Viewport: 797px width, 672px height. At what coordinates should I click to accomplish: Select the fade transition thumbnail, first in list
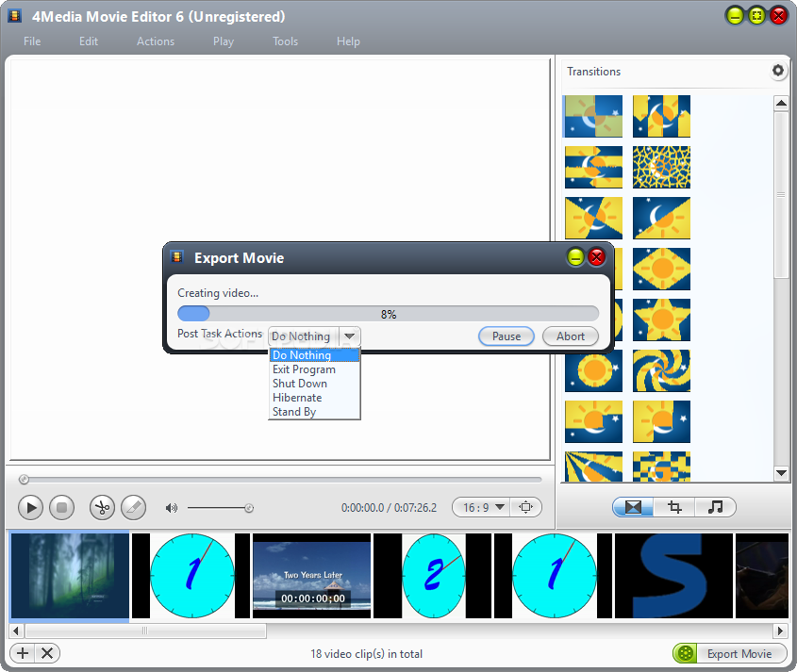coord(593,116)
